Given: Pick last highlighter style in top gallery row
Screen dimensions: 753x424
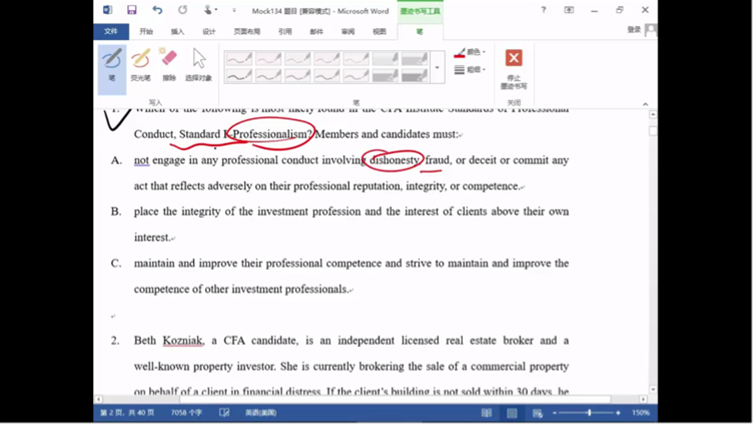Looking at the screenshot, I should (x=414, y=59).
